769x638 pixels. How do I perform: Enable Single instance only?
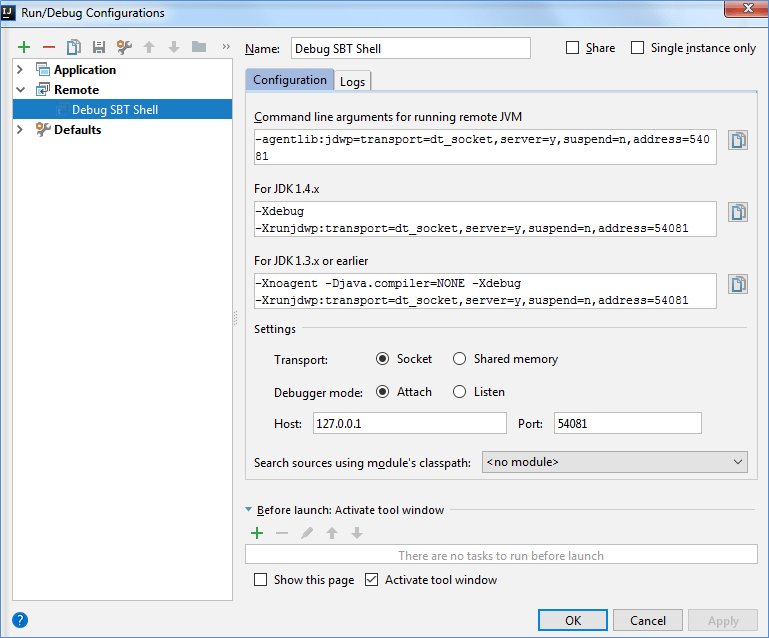pos(638,48)
